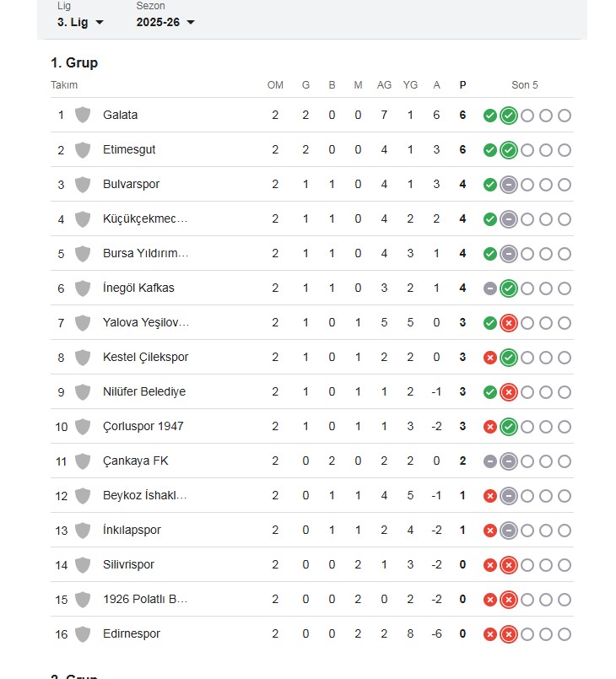Expand the Sezon 2025-26 dropdown
The height and width of the screenshot is (679, 616).
coord(165,22)
